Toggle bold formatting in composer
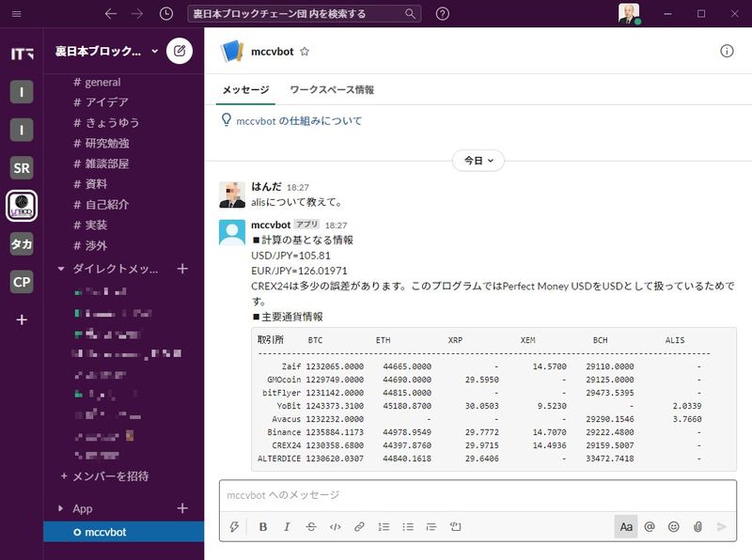The image size is (752, 560). click(263, 527)
